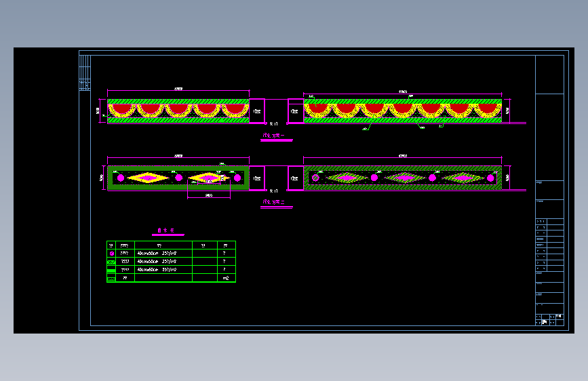Screen dimensions: 588x381
Task: Click scheme one title under top drawings
Action: 274,136
